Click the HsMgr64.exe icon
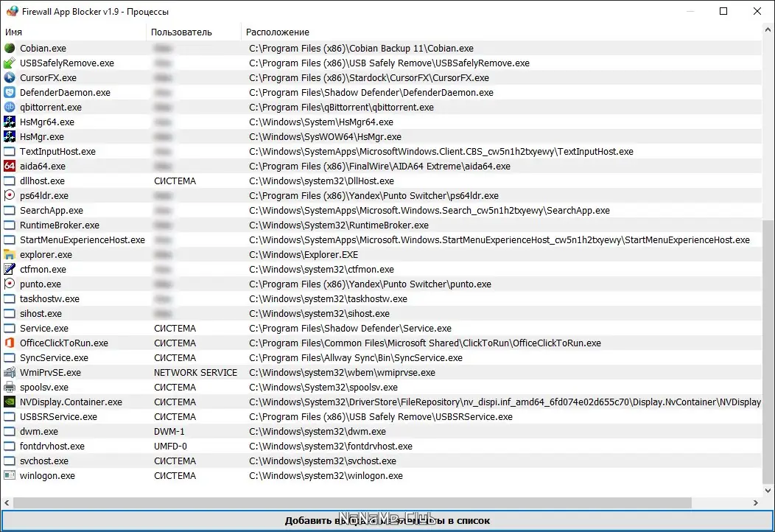The width and height of the screenshot is (775, 532). [x=10, y=122]
